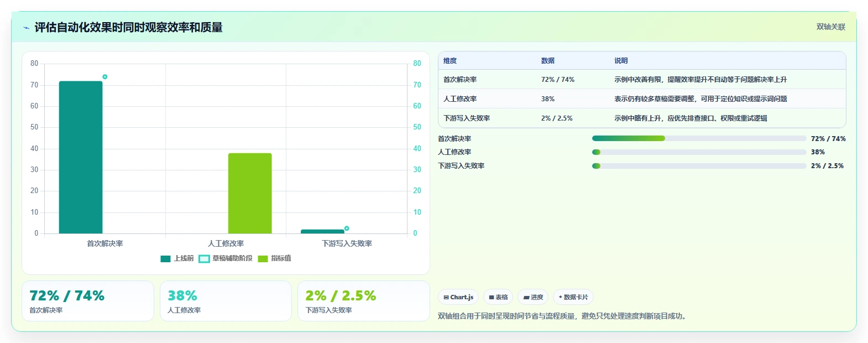Toggle the 上线前 legend entry
This screenshot has height=343, width=868.
[x=177, y=258]
